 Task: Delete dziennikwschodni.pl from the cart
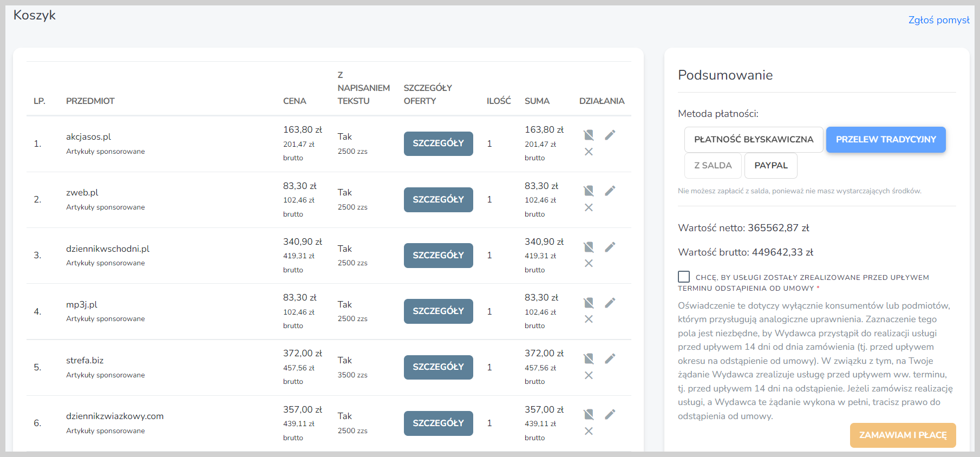click(x=589, y=263)
